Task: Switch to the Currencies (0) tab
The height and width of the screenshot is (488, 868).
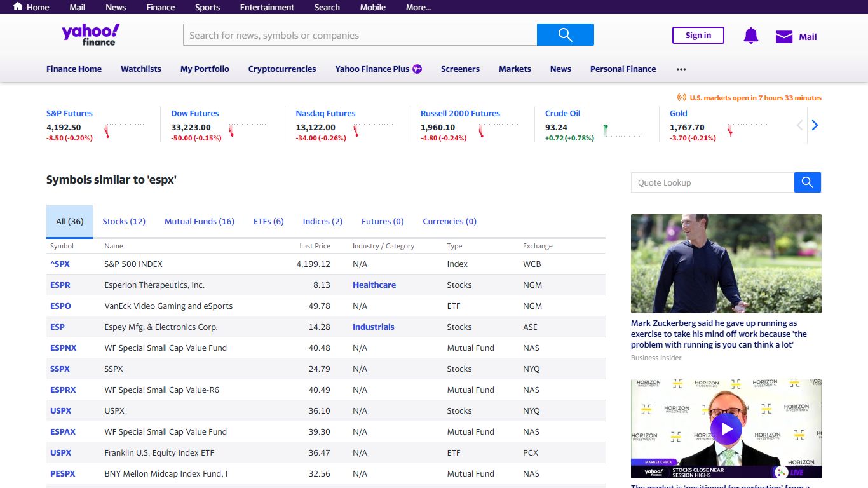Action: tap(450, 221)
